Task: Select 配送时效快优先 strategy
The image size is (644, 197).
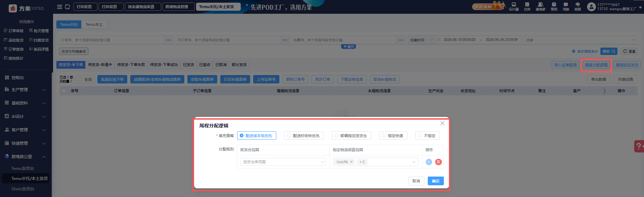Action: tap(304, 136)
